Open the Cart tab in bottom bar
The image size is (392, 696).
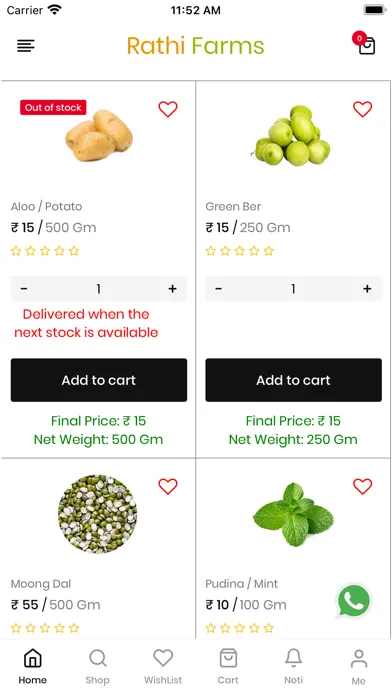point(228,666)
